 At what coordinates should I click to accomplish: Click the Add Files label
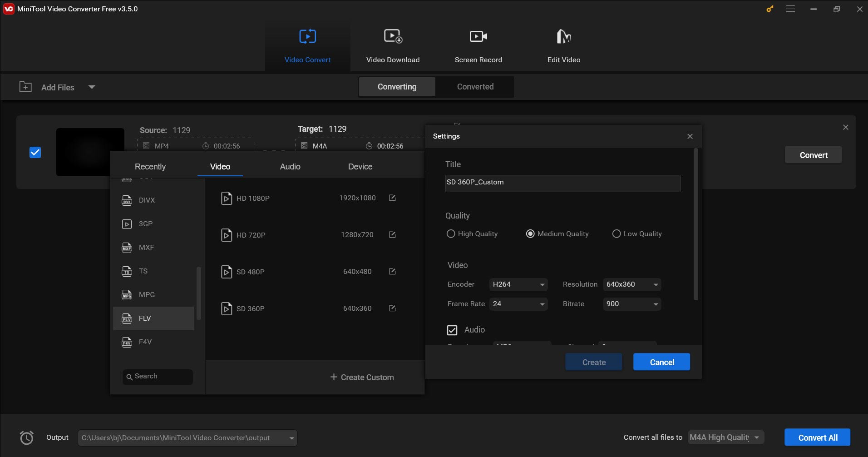point(58,87)
